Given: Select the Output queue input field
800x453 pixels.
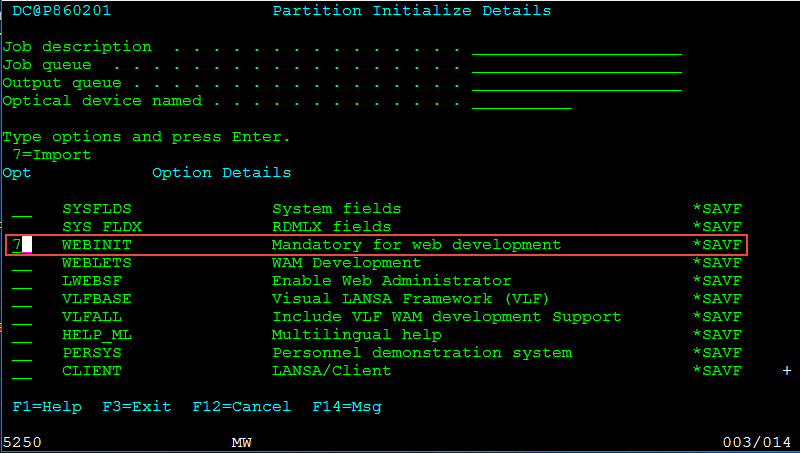Looking at the screenshot, I should click(576, 83).
